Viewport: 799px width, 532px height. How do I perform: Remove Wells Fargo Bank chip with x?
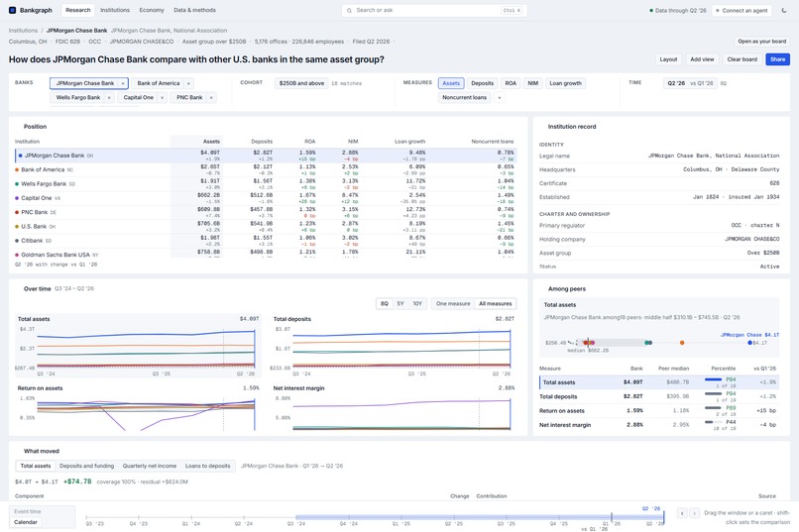click(x=109, y=98)
